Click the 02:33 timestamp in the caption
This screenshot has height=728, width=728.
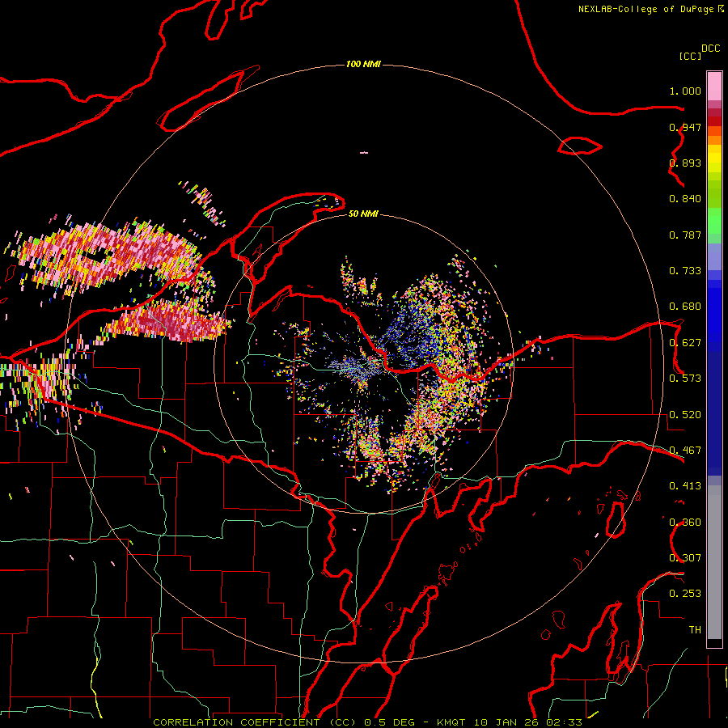tap(564, 722)
